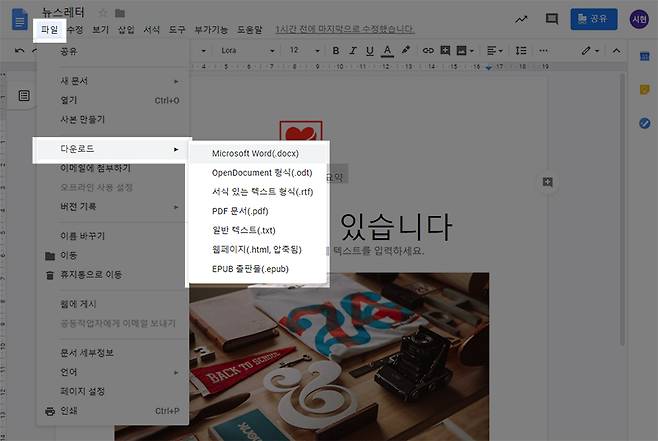Screen dimensions: 658x441
Task: Click the undo arrow icon
Action: 19,51
